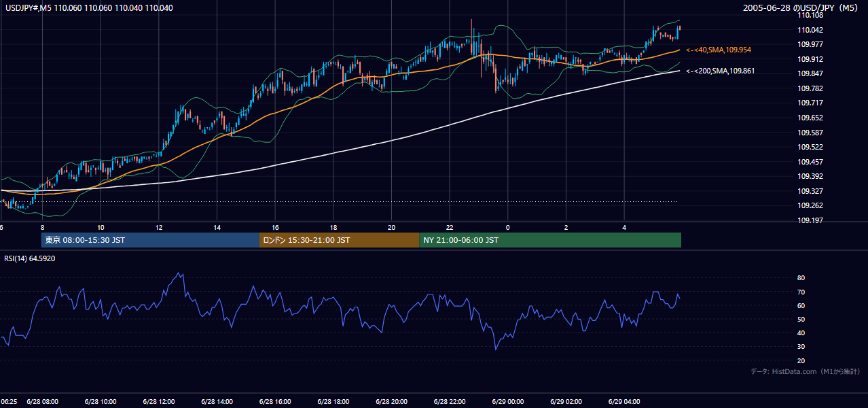
Task: Click the RSI axis level 70
Action: pos(801,292)
